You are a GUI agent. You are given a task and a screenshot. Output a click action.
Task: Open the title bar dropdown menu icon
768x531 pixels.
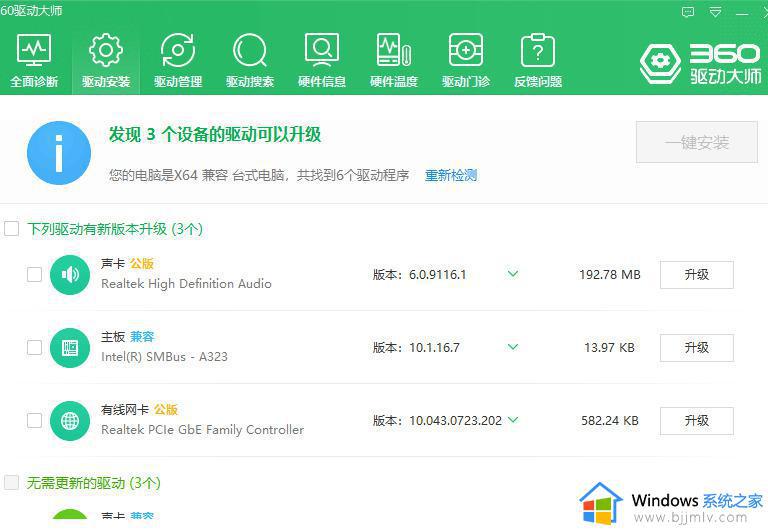tap(716, 12)
